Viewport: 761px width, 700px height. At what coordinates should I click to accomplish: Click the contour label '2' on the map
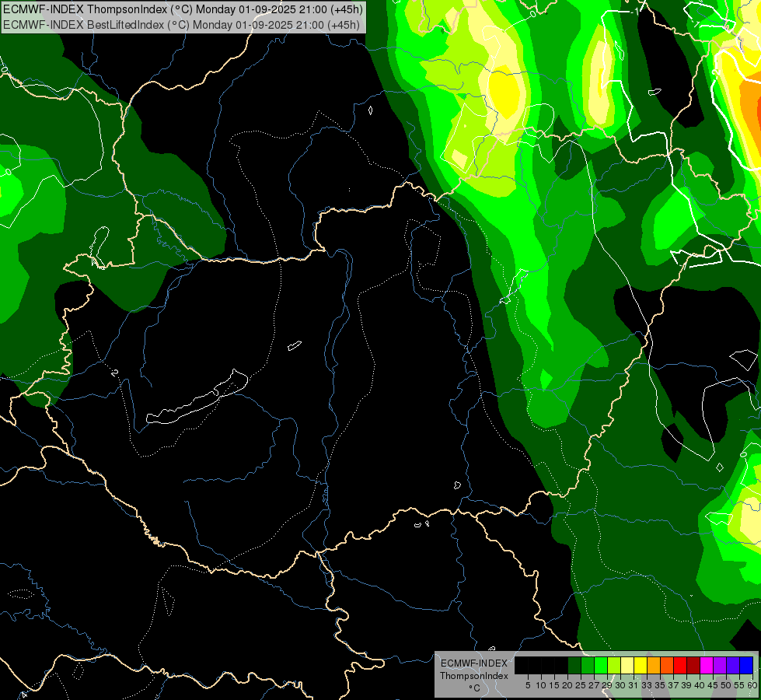pyautogui.click(x=114, y=373)
